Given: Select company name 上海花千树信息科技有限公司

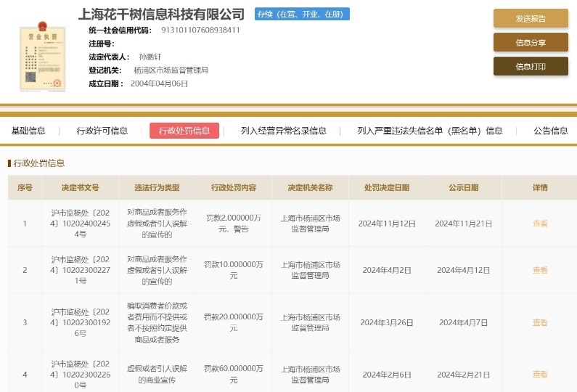Looking at the screenshot, I should 161,14.
